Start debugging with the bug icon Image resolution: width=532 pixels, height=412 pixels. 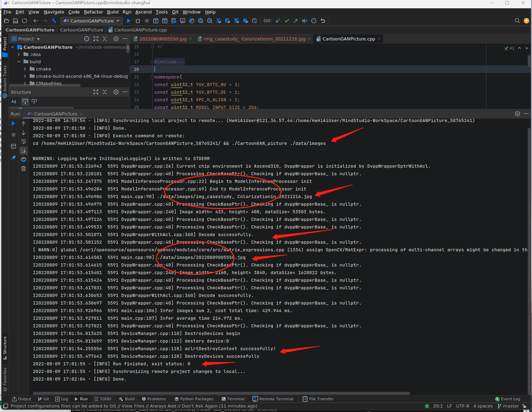click(138, 21)
